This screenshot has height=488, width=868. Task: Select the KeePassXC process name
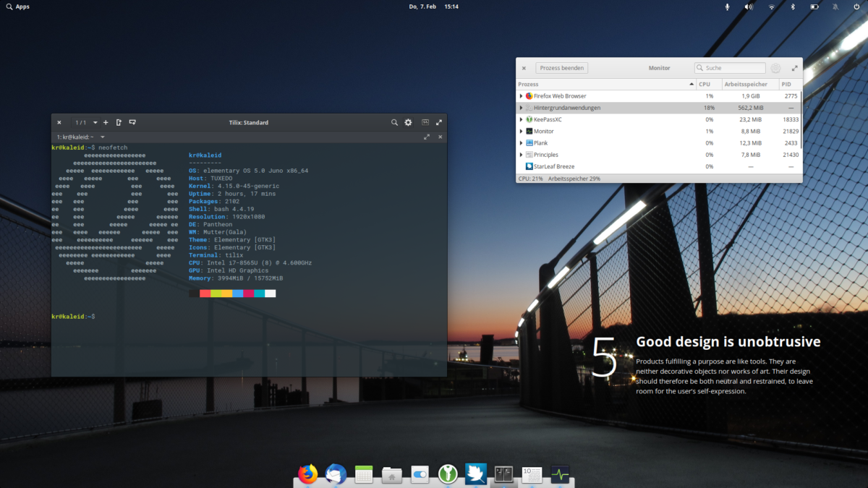point(548,119)
